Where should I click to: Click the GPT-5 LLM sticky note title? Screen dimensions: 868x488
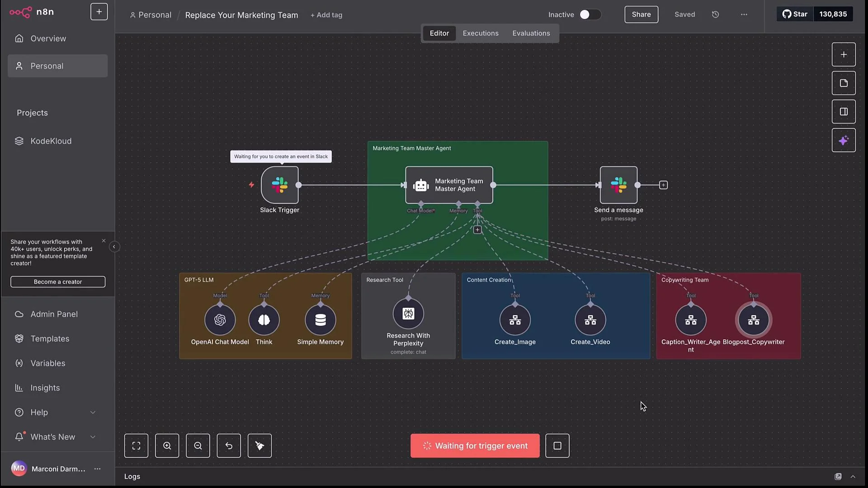199,280
